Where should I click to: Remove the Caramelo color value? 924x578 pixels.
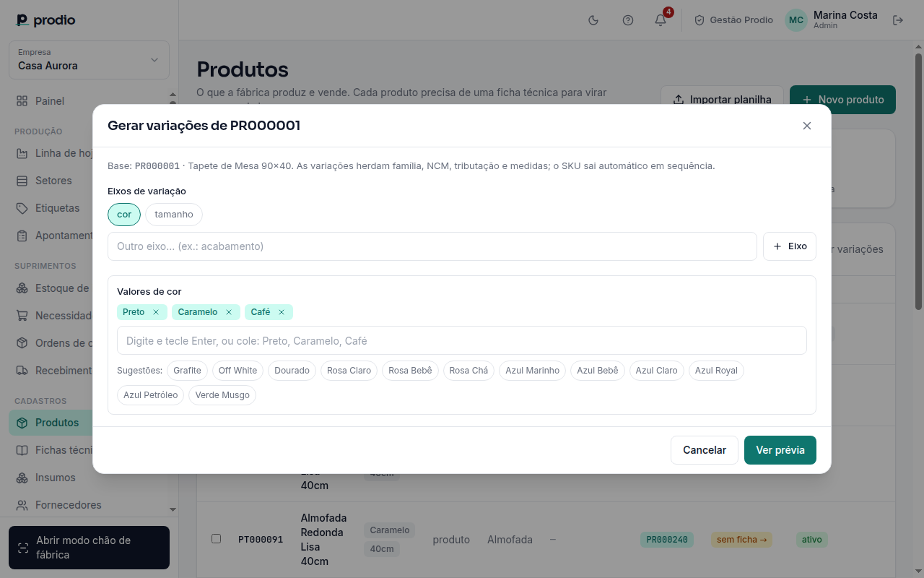(228, 312)
